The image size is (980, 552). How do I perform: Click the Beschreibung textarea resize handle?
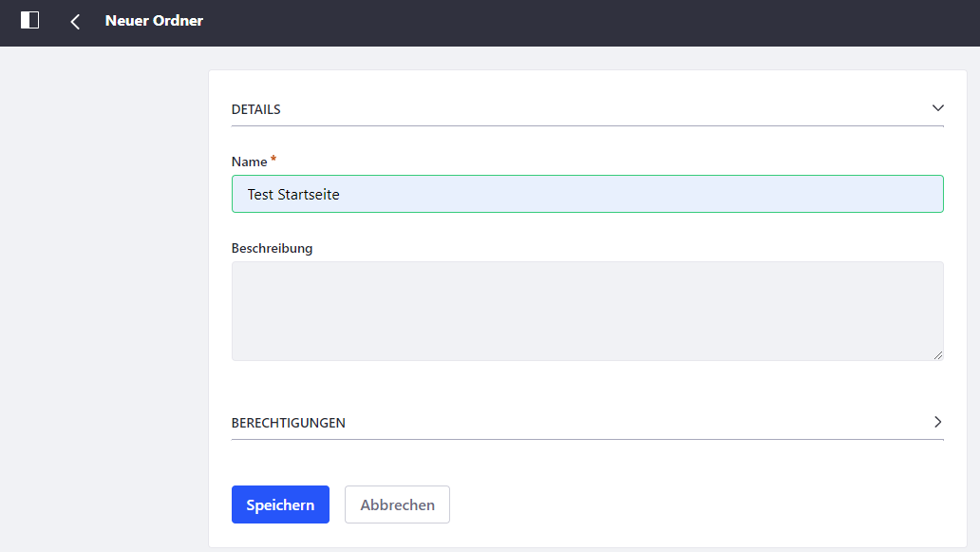point(937,355)
